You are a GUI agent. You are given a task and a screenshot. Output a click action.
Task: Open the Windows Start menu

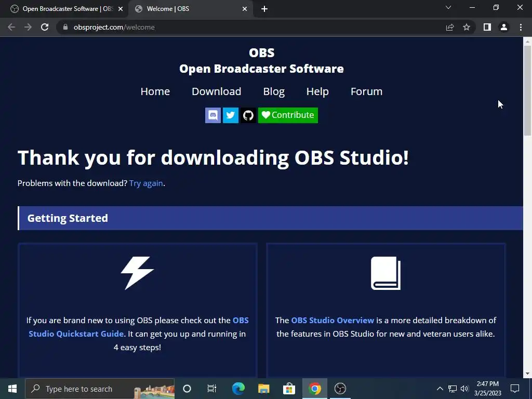pyautogui.click(x=12, y=389)
